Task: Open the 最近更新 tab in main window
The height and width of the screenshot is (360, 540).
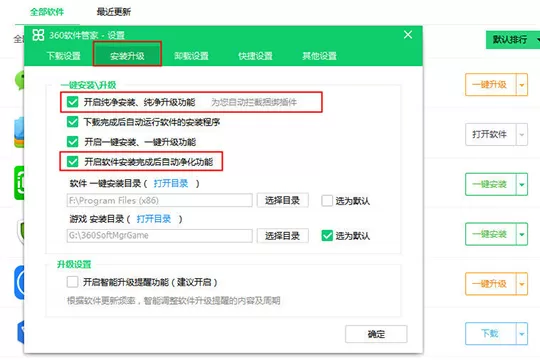Action: (114, 12)
